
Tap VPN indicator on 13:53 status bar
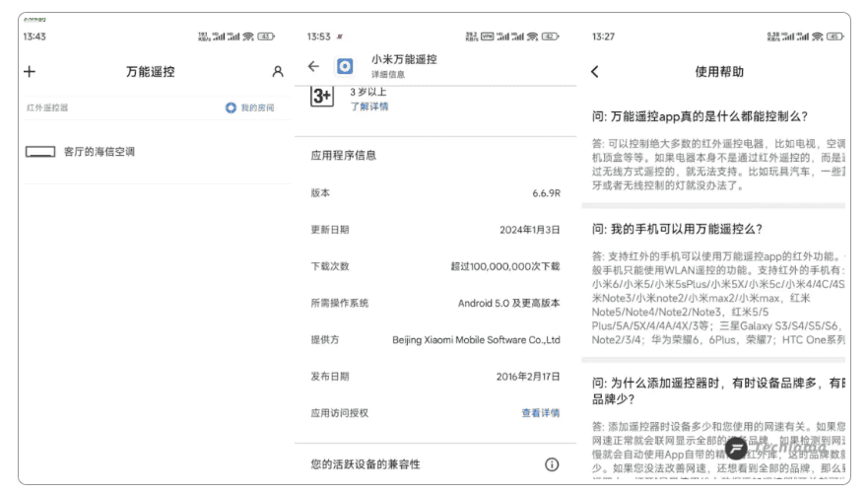tap(487, 36)
